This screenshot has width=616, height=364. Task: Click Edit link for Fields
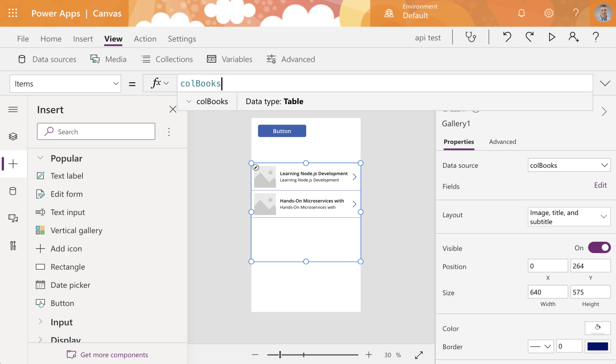coord(600,185)
